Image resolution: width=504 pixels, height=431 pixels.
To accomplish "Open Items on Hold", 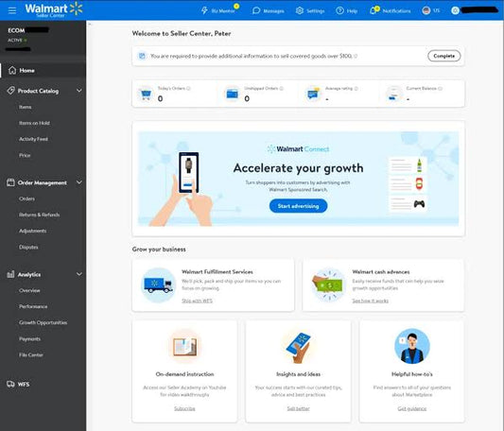I will pyautogui.click(x=34, y=123).
